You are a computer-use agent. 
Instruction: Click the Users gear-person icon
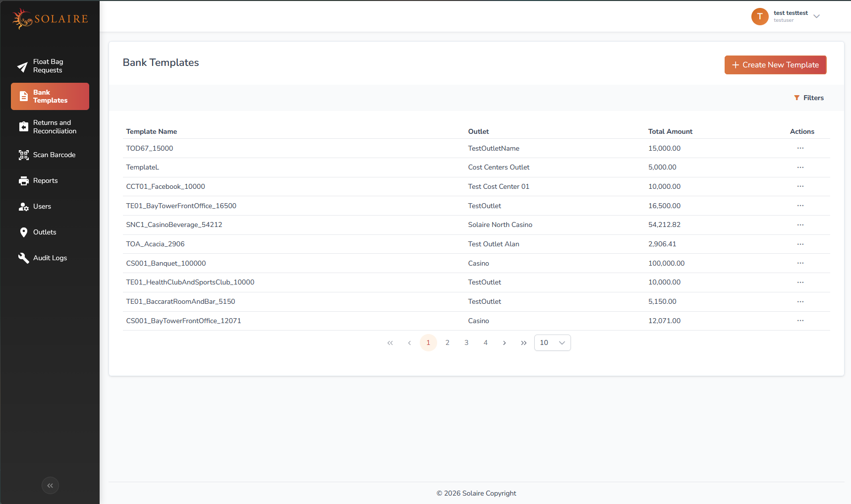[23, 207]
